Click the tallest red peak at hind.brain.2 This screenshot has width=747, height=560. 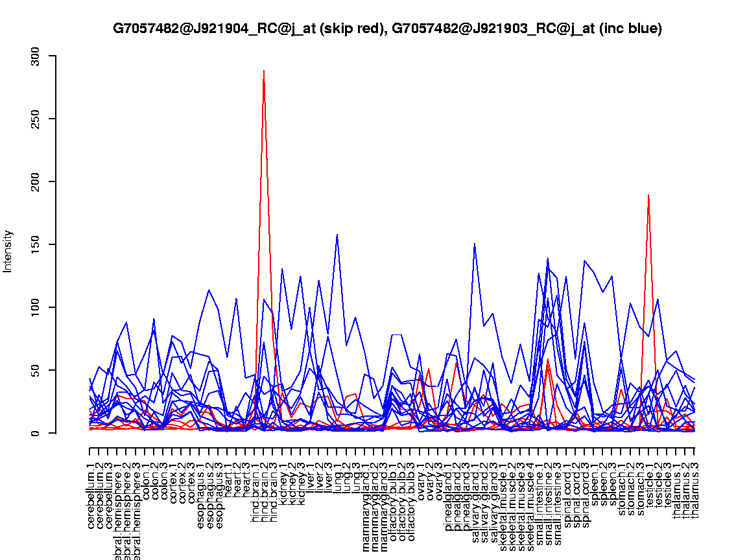[x=263, y=71]
